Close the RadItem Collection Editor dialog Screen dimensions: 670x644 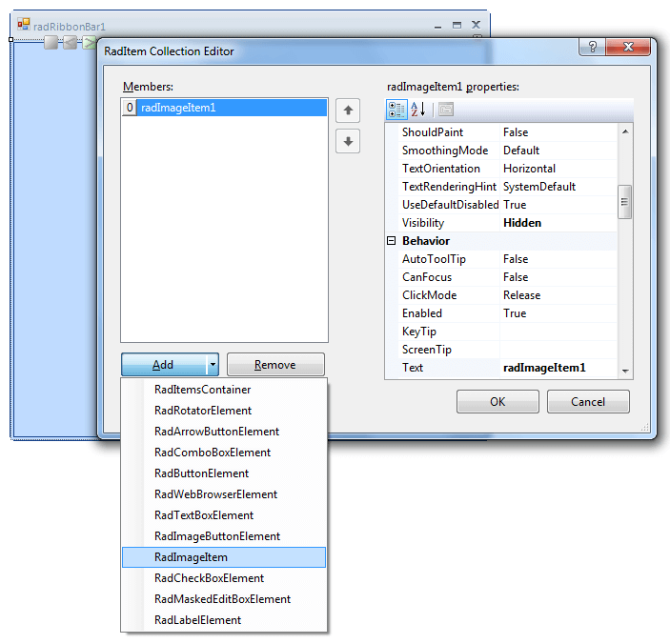(628, 47)
